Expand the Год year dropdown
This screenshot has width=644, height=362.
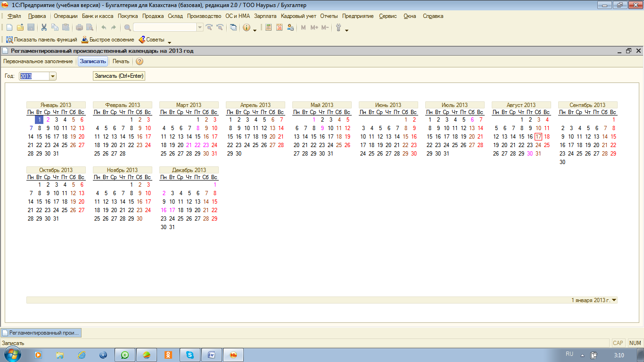52,76
